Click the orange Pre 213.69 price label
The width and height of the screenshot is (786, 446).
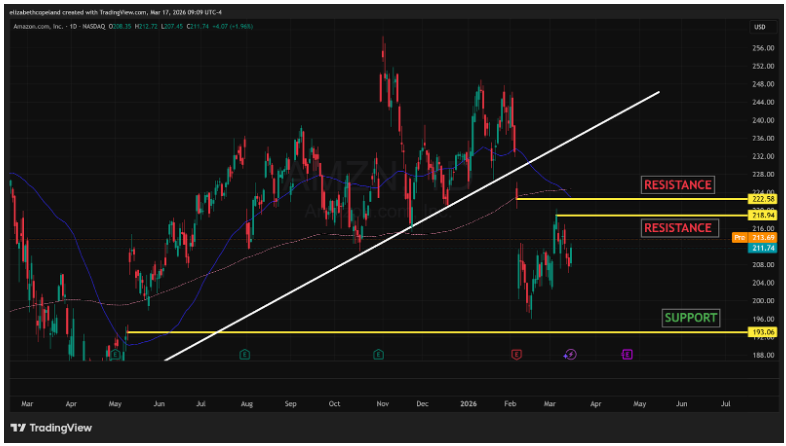(756, 237)
